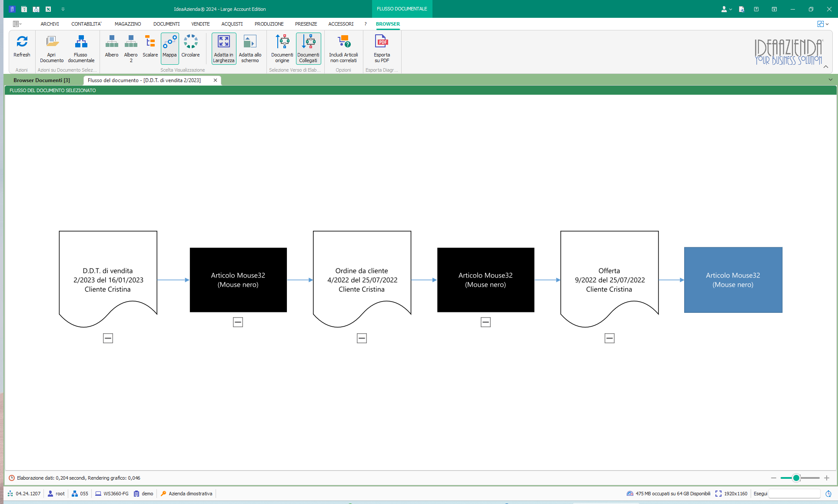
Task: Select the D.D.T. di vendita 2/2023 document shape
Action: [108, 279]
